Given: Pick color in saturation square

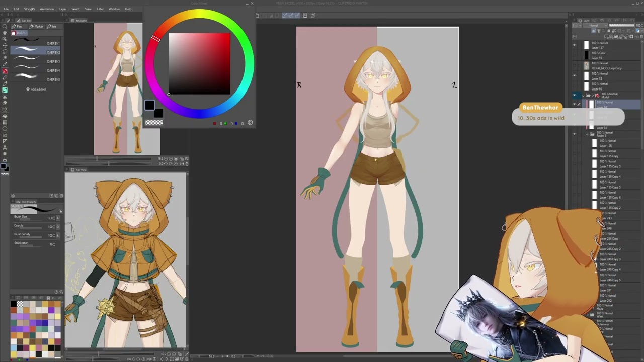Looking at the screenshot, I should click(199, 63).
